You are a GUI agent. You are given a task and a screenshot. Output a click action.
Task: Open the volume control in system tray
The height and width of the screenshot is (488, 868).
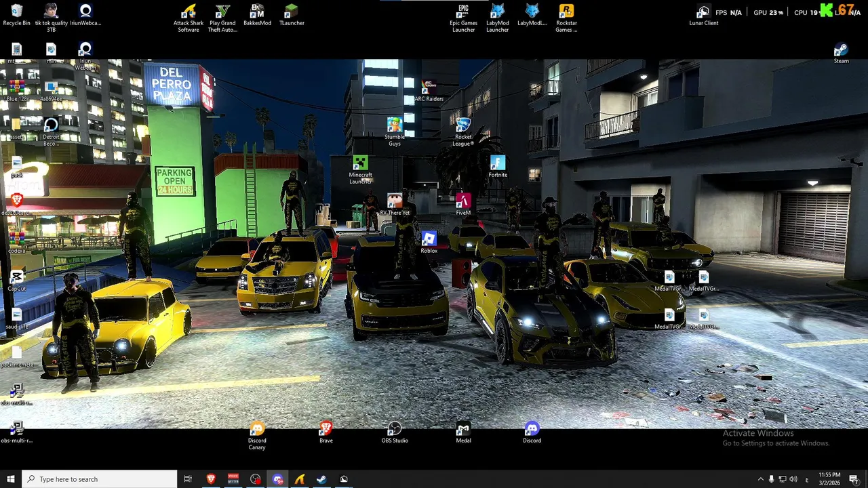[794, 479]
